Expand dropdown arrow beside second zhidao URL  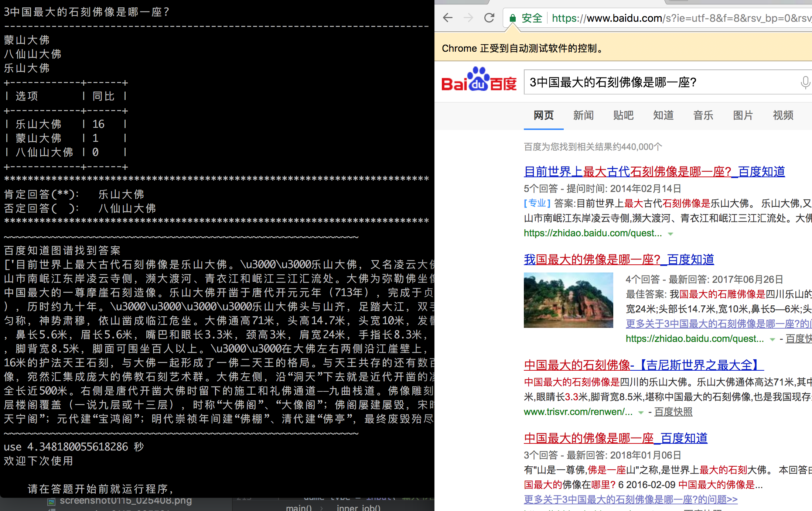pyautogui.click(x=772, y=339)
